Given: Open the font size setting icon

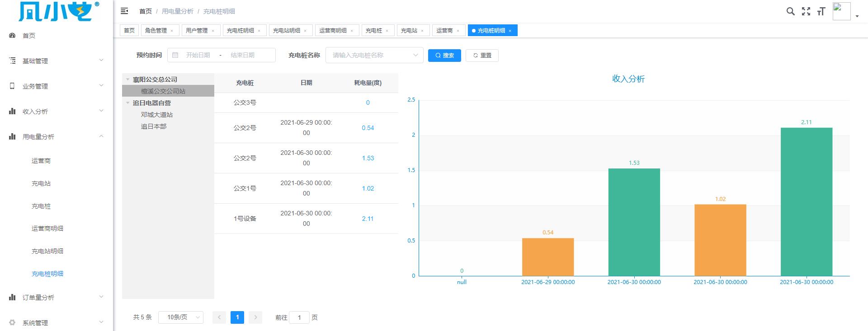Looking at the screenshot, I should [x=821, y=11].
